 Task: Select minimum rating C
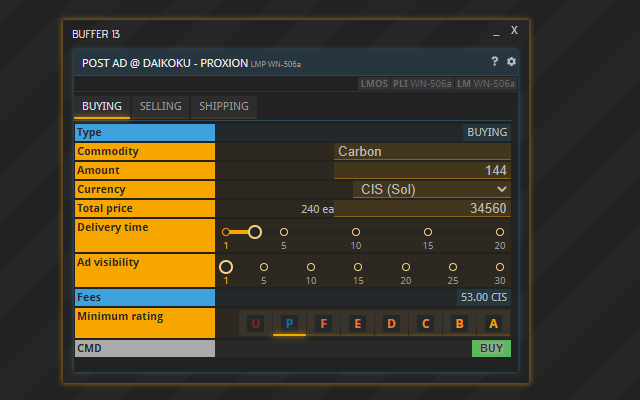425,324
